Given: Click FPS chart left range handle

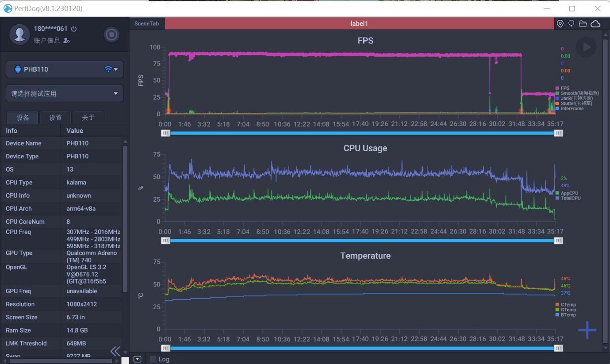Looking at the screenshot, I should click(x=165, y=133).
